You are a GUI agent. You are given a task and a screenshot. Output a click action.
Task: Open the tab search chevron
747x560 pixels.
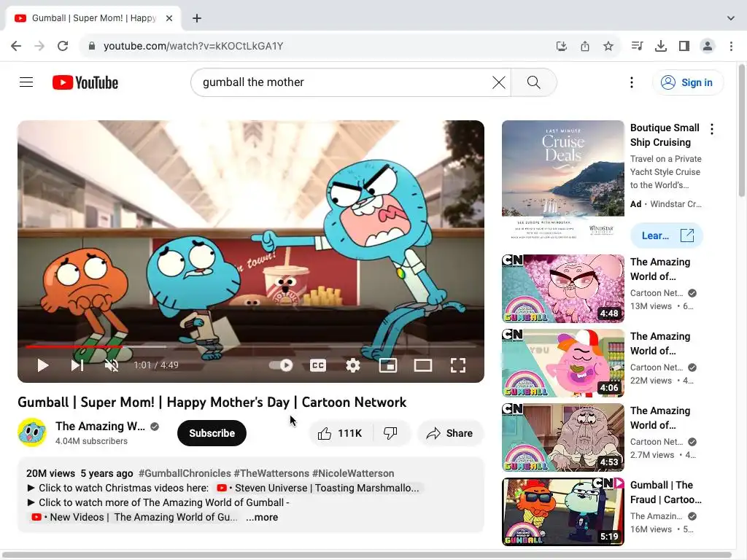[x=731, y=18]
